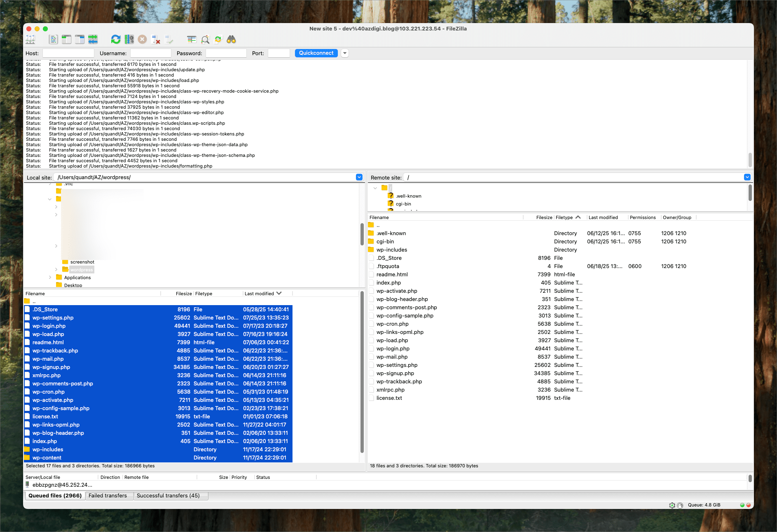Toggle synchronized browsing
The height and width of the screenshot is (532, 777).
[218, 40]
